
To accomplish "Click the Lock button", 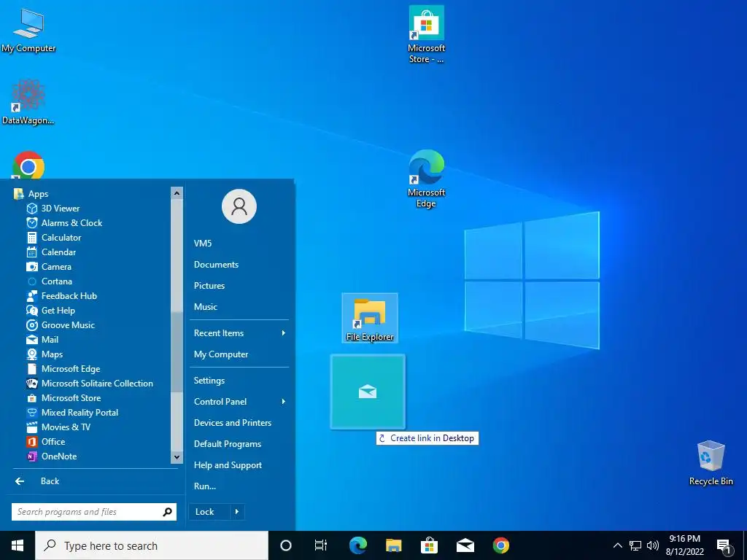I will point(209,511).
